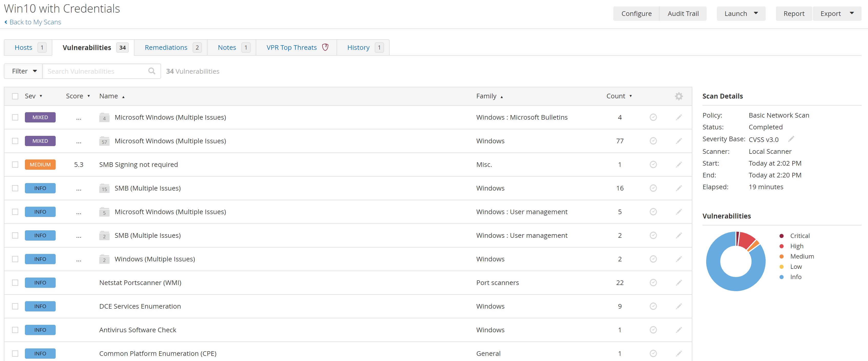The height and width of the screenshot is (361, 868).
Task: Click the VPR Top Threats shield icon
Action: tap(325, 47)
